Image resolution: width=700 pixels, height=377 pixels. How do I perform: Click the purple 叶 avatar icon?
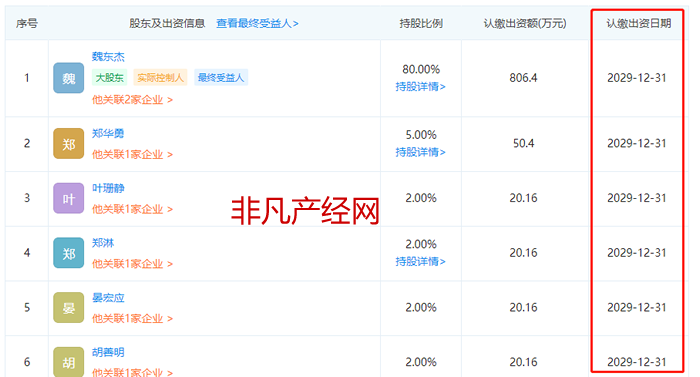(x=68, y=198)
